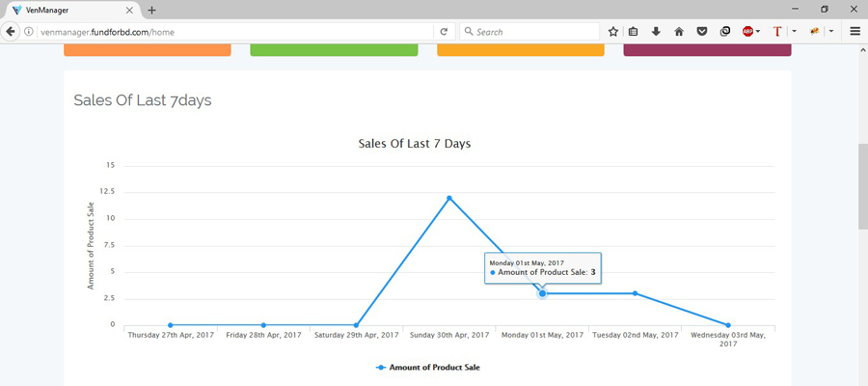Expand the Adblock Plus dropdown arrow

click(758, 31)
